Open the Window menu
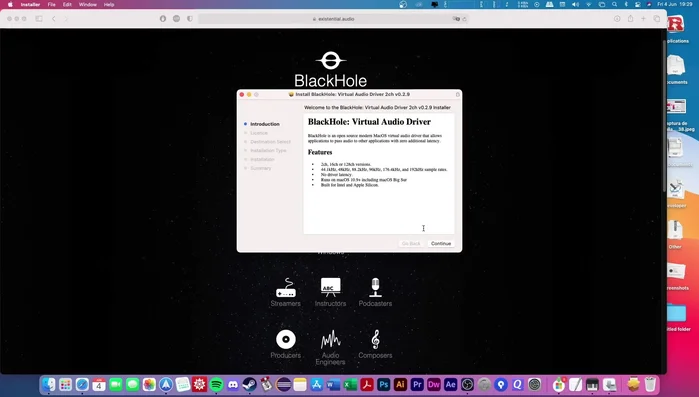The height and width of the screenshot is (397, 699). pos(87,4)
